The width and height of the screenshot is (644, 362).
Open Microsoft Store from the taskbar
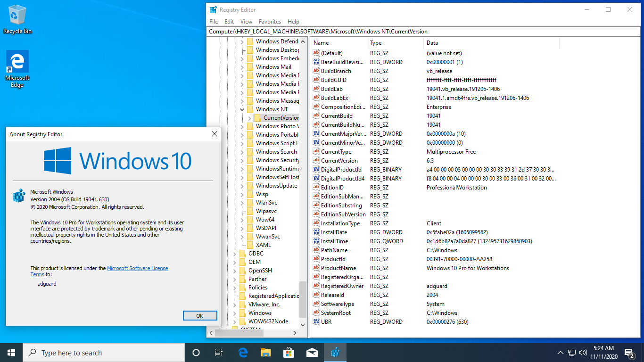point(289,353)
